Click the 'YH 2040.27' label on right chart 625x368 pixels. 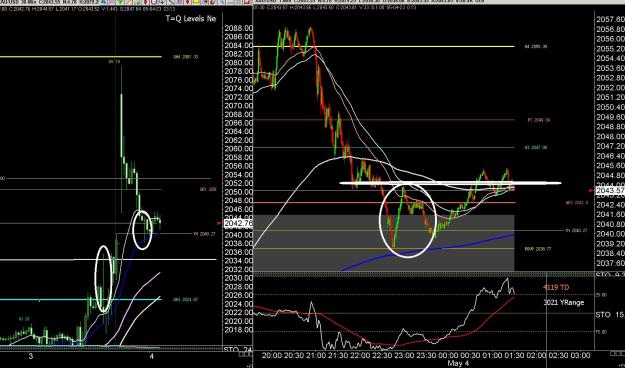pos(577,230)
